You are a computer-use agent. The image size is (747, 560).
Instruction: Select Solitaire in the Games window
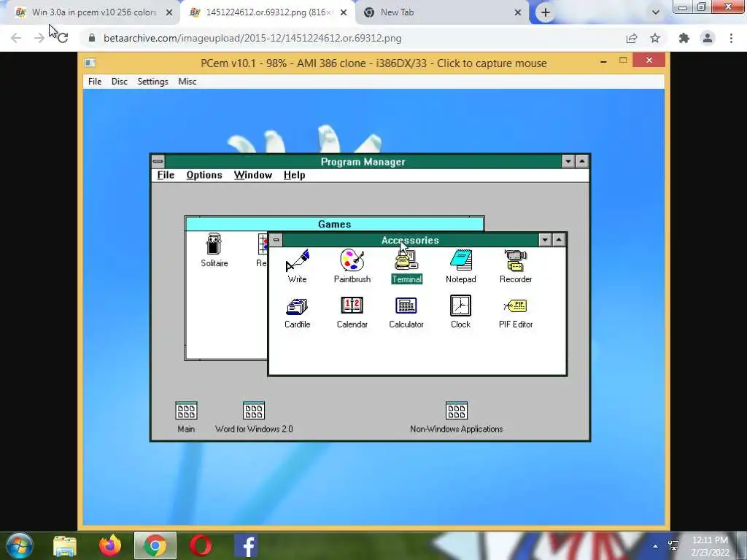pyautogui.click(x=214, y=250)
